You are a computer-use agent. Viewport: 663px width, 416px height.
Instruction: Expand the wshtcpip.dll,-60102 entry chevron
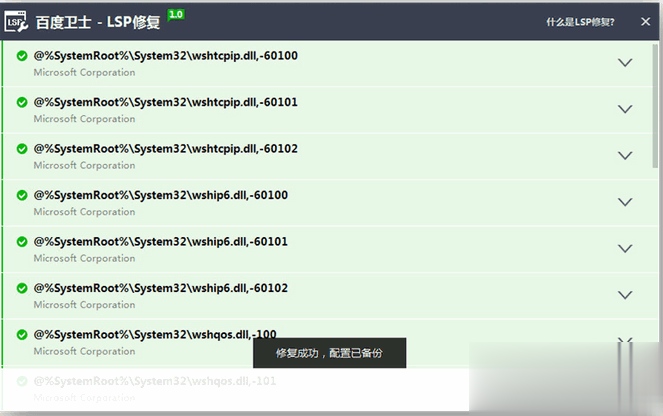[x=625, y=156]
